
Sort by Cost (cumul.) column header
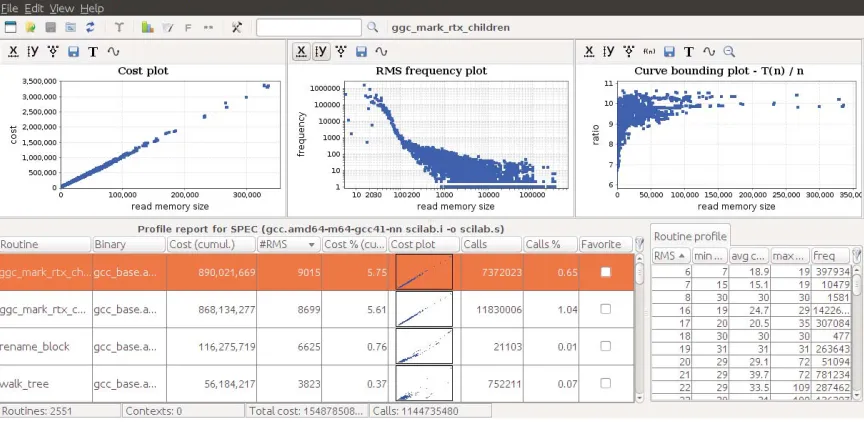coord(211,244)
